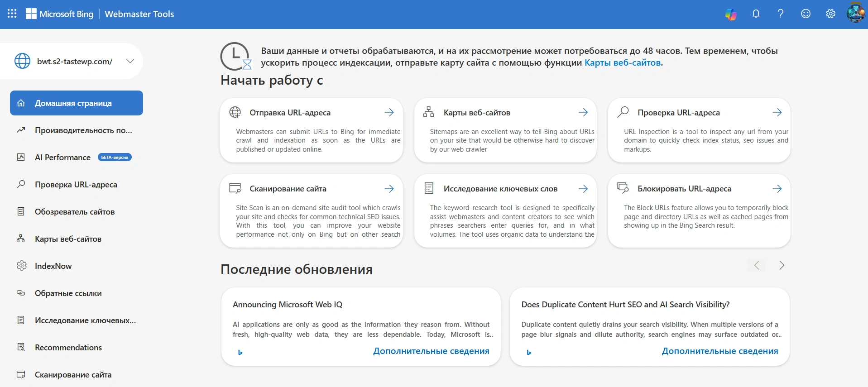Click the Webmaster Tools header title
The width and height of the screenshot is (868, 387).
pyautogui.click(x=139, y=14)
